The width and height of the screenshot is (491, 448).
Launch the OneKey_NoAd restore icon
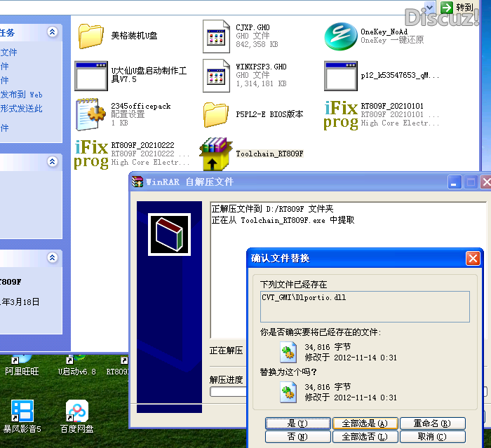click(x=341, y=36)
